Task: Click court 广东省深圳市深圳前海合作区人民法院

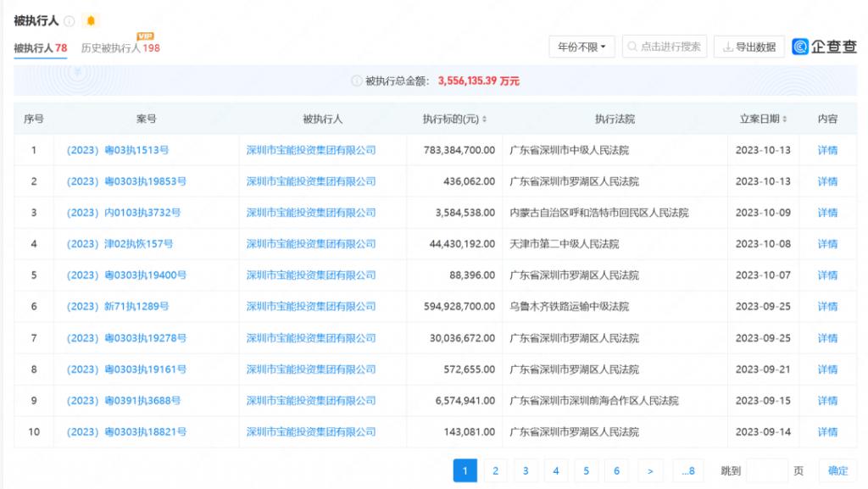Action: pyautogui.click(x=594, y=401)
